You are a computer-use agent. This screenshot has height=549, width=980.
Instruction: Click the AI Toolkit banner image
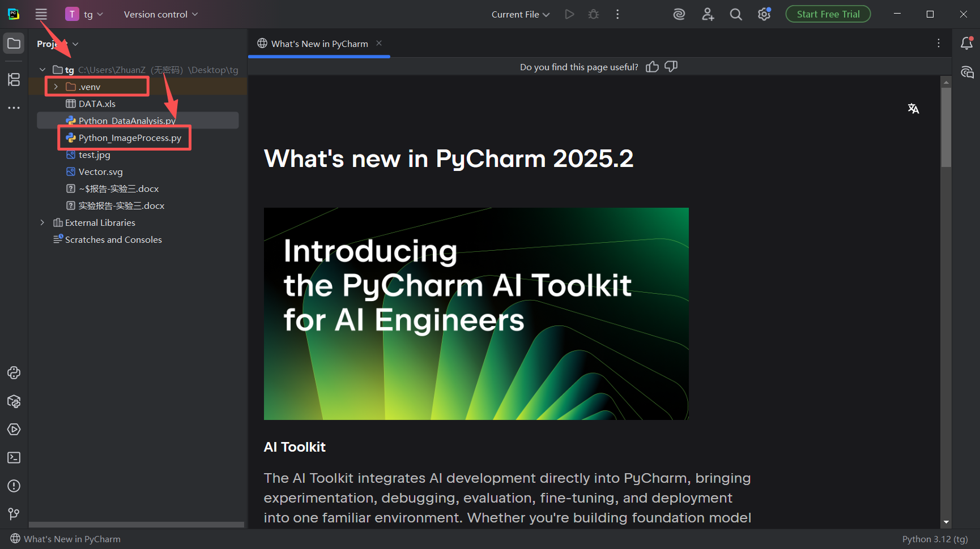tap(476, 314)
